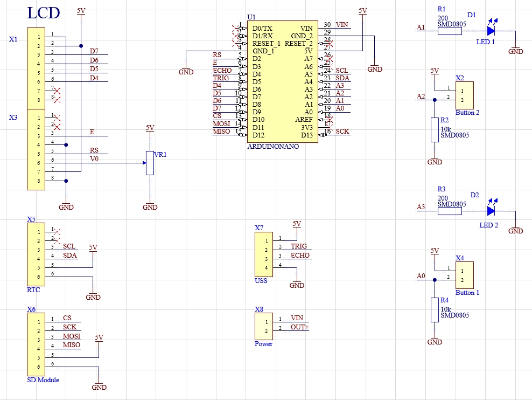
Task: Click the LCD title text
Action: coord(44,13)
